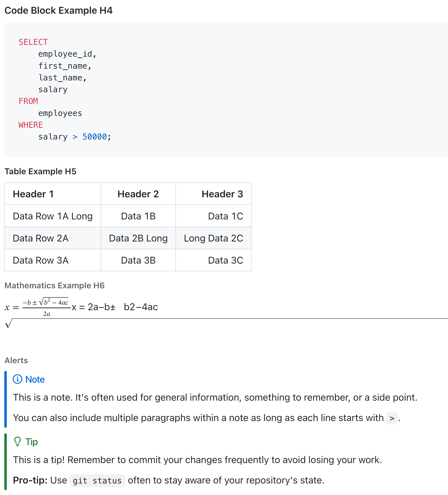Select the Data 2B Long table cell
The height and width of the screenshot is (495, 448).
coord(138,238)
